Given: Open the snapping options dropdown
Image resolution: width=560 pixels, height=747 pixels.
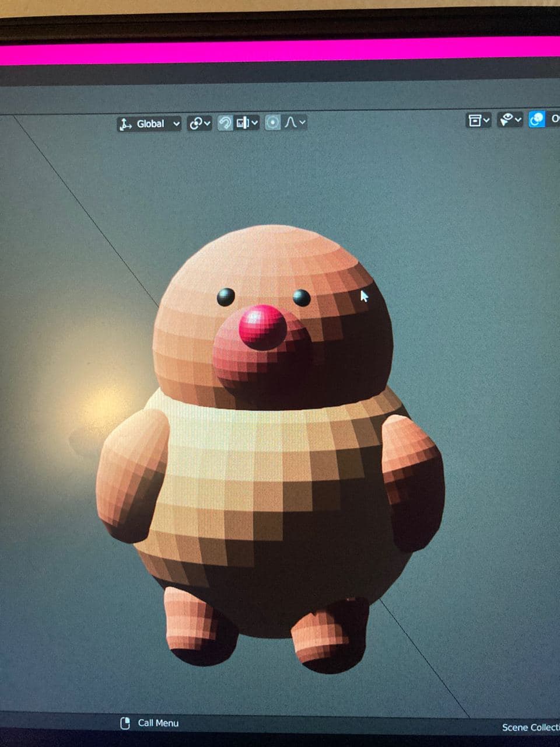Looking at the screenshot, I should 247,123.
